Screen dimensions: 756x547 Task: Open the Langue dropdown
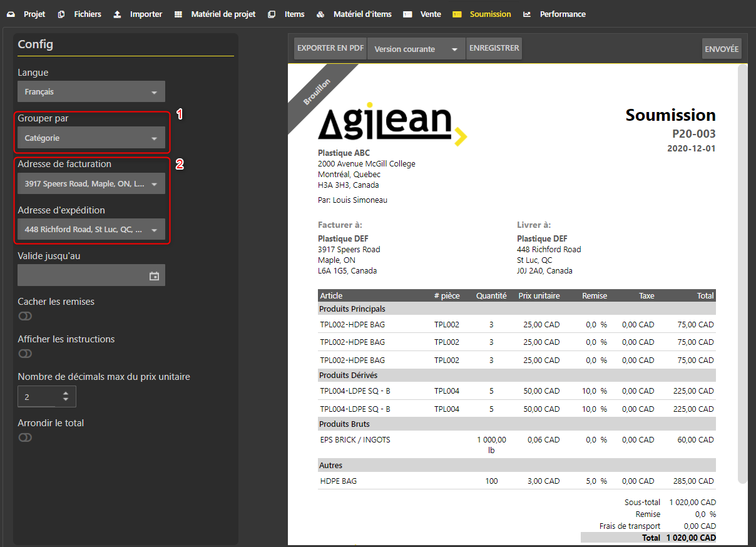coord(91,91)
